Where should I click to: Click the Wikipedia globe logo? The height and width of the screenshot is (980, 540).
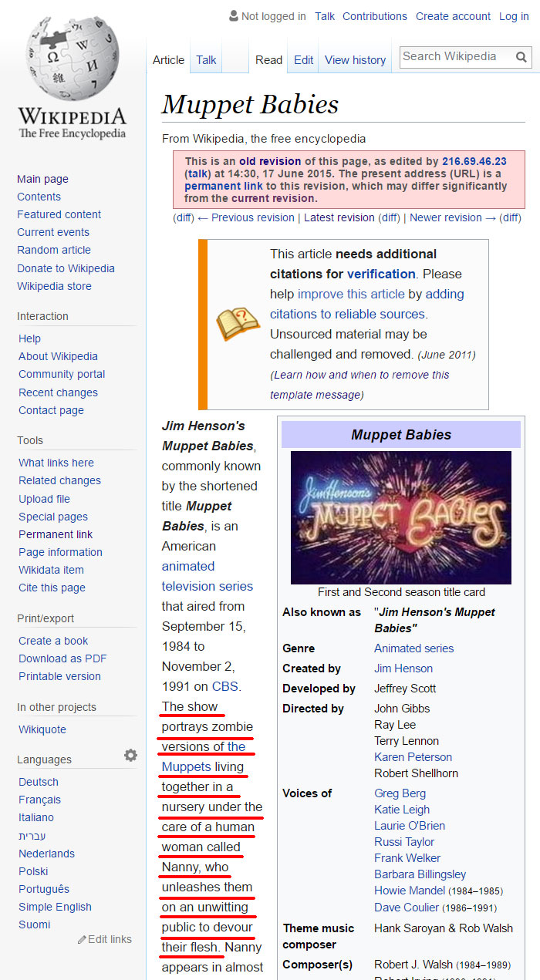pyautogui.click(x=73, y=59)
